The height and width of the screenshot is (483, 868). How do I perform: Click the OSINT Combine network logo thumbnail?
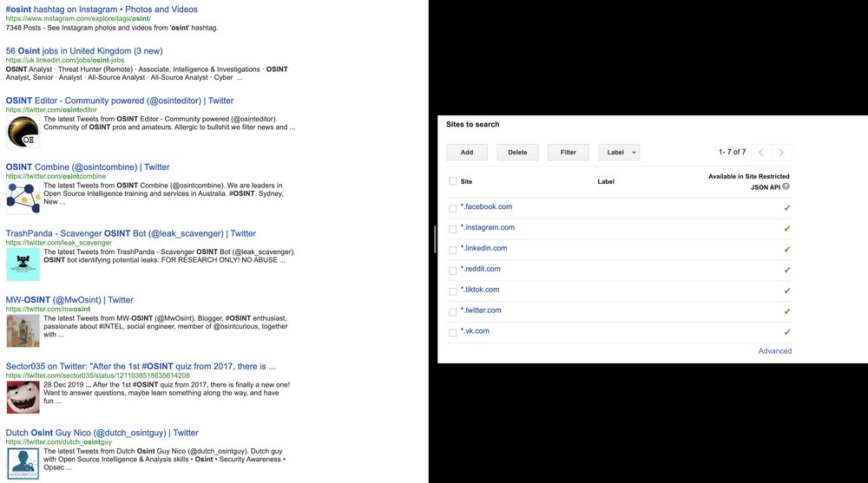click(x=23, y=198)
